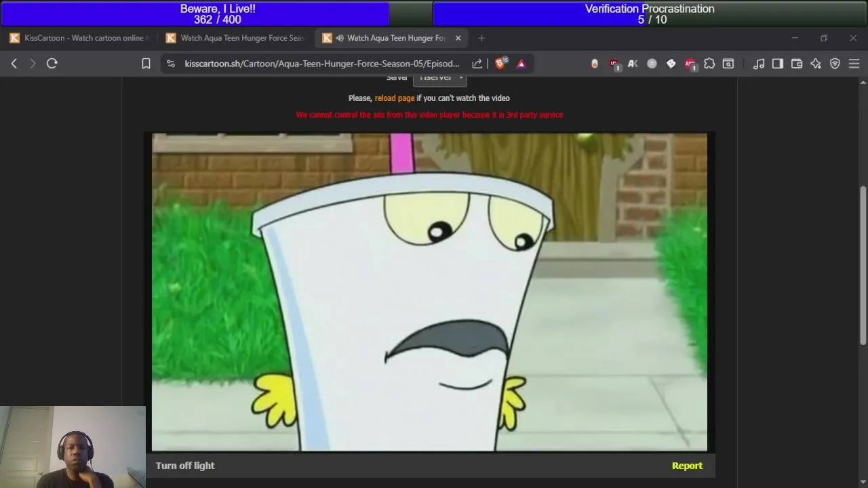Open the browser hamburger main menu

854,64
